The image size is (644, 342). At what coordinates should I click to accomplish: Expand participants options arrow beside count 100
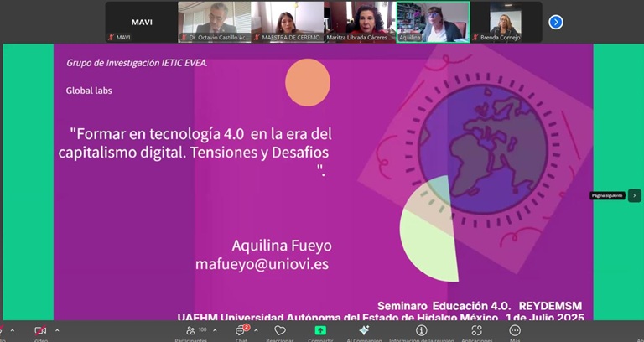[215, 330]
